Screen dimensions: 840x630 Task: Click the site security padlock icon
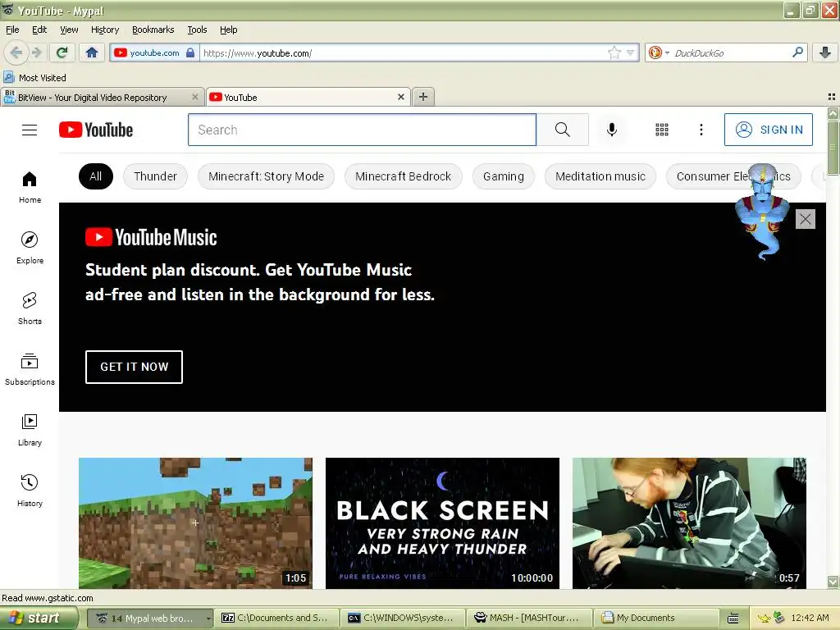tap(190, 52)
